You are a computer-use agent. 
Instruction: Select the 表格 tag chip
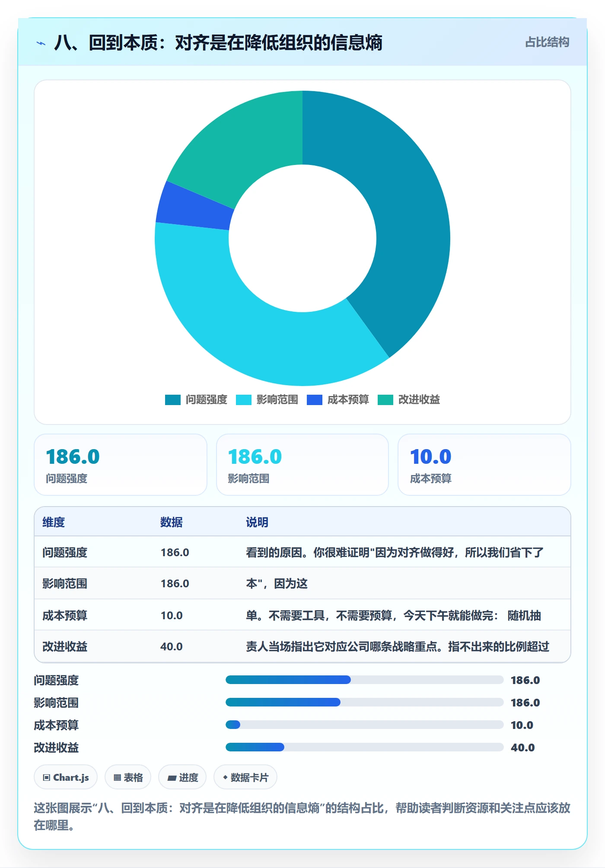click(x=128, y=777)
